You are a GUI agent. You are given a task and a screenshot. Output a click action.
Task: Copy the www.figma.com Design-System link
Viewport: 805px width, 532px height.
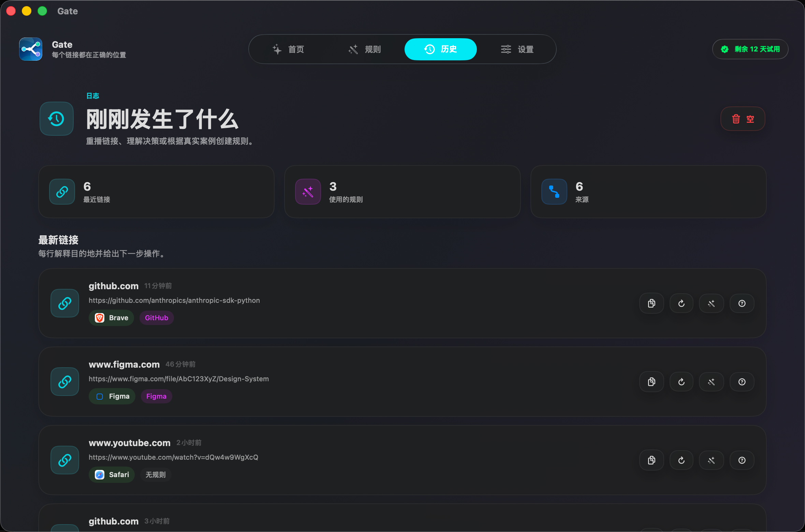(x=652, y=382)
